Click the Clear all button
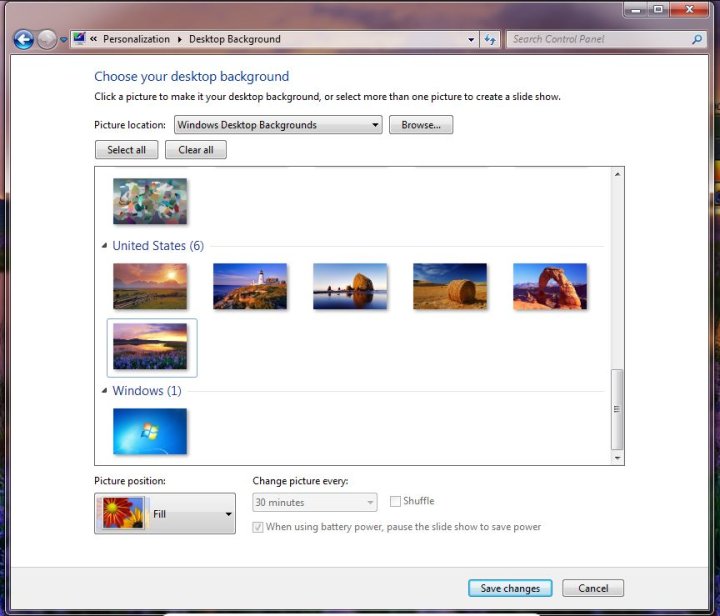 (x=196, y=150)
